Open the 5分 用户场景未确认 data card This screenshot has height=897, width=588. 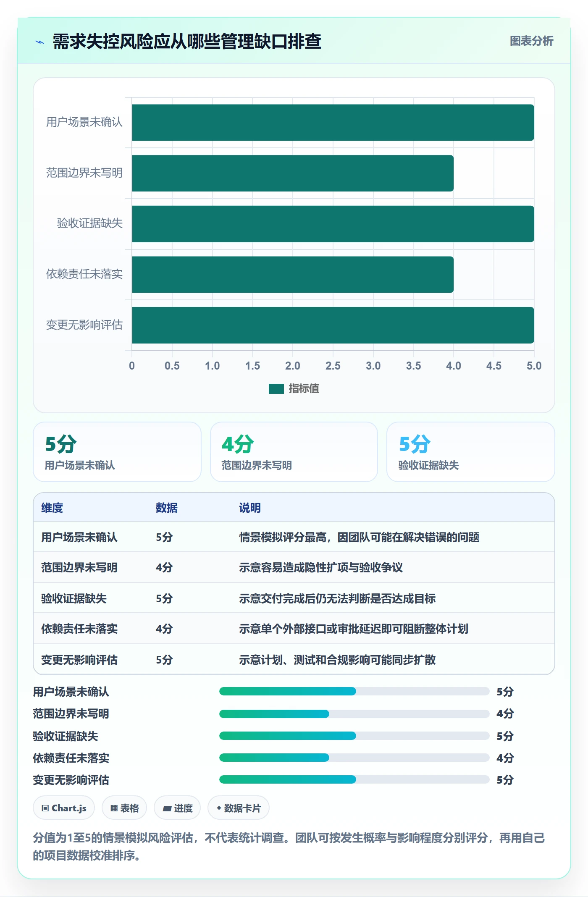coord(117,452)
